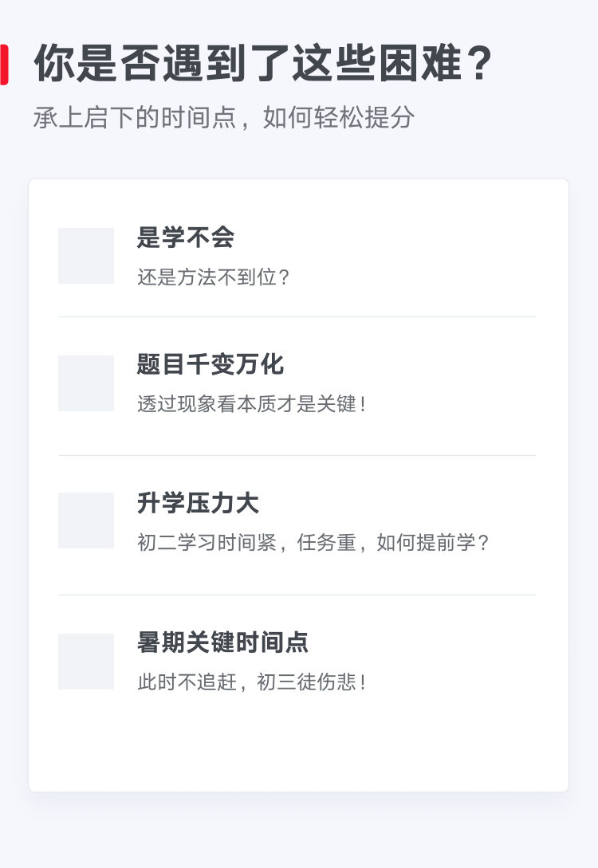Tap the 承上启下的时间点，如何轻松提分 subheading
Screen dimensions: 598x868
click(224, 117)
